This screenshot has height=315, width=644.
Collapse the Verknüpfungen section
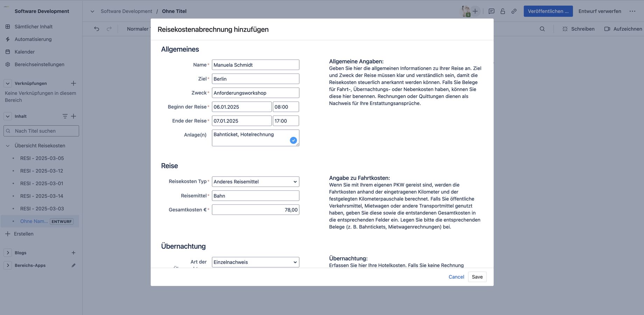point(8,83)
